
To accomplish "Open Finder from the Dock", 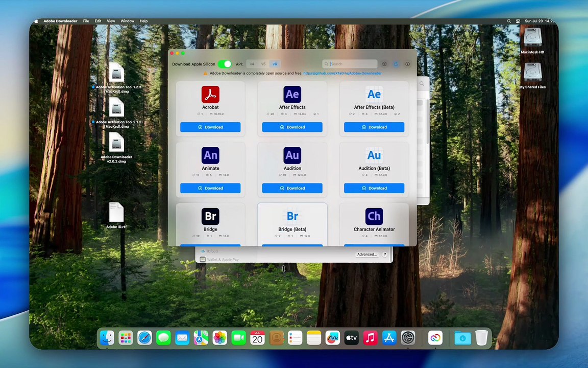I will coord(107,338).
